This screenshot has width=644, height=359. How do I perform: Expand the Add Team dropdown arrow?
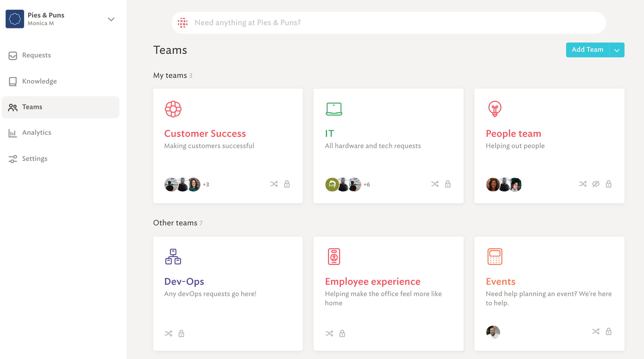[x=617, y=50]
